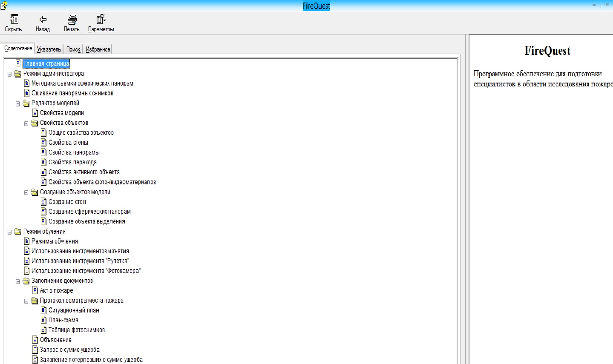613x364 pixels.
Task: Open the Параметры (Options) toolbar icon
Action: pos(101,20)
